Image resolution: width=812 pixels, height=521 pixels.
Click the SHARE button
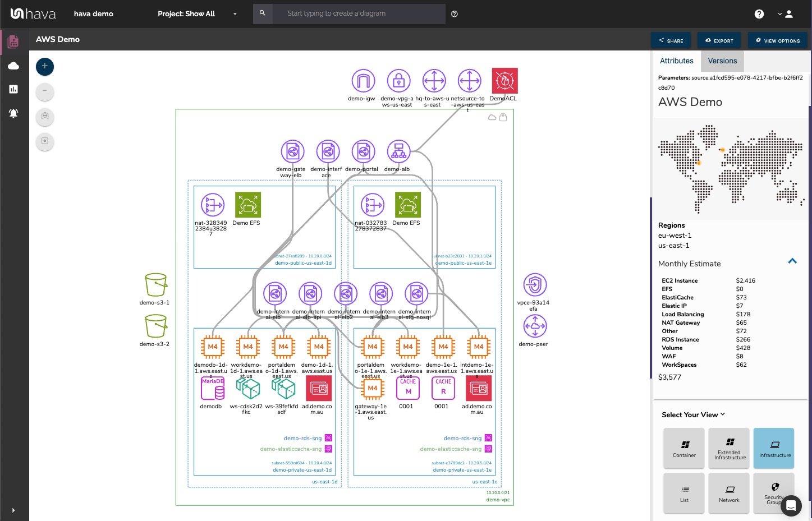(x=671, y=40)
